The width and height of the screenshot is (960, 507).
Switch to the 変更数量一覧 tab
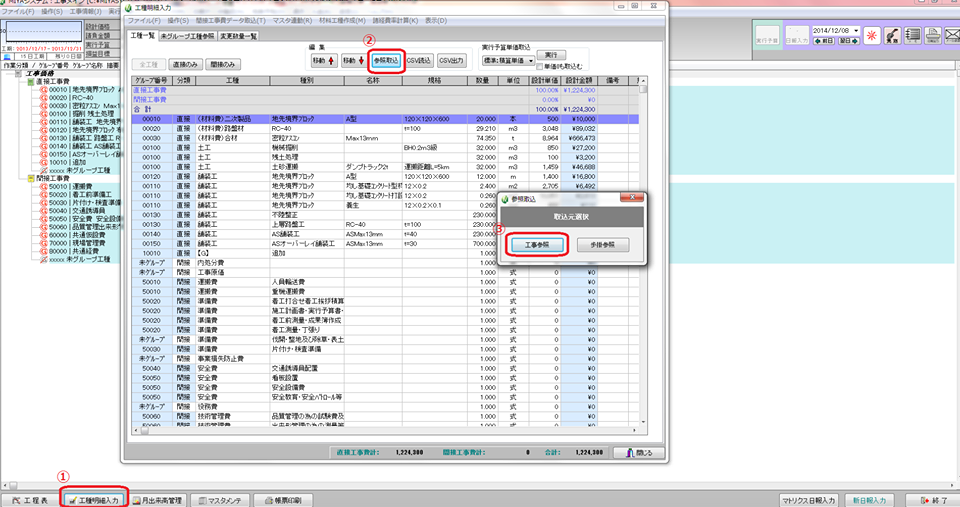point(238,36)
